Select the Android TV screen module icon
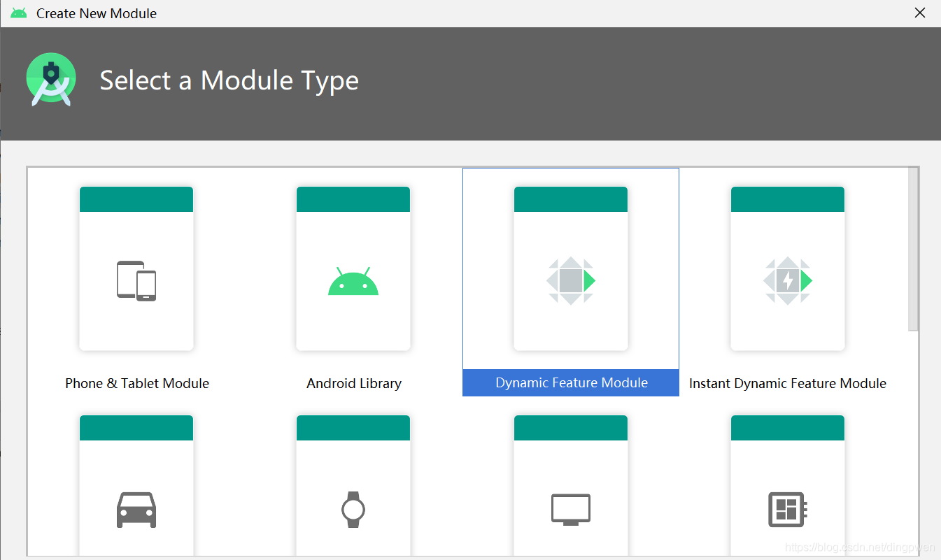Image resolution: width=941 pixels, height=560 pixels. click(x=571, y=510)
